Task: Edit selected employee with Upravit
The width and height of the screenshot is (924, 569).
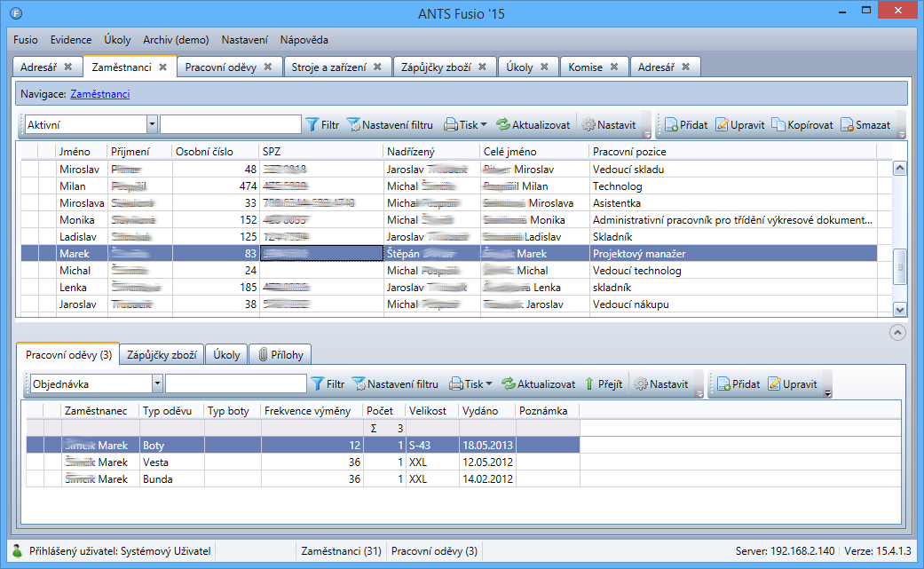Action: tap(739, 125)
